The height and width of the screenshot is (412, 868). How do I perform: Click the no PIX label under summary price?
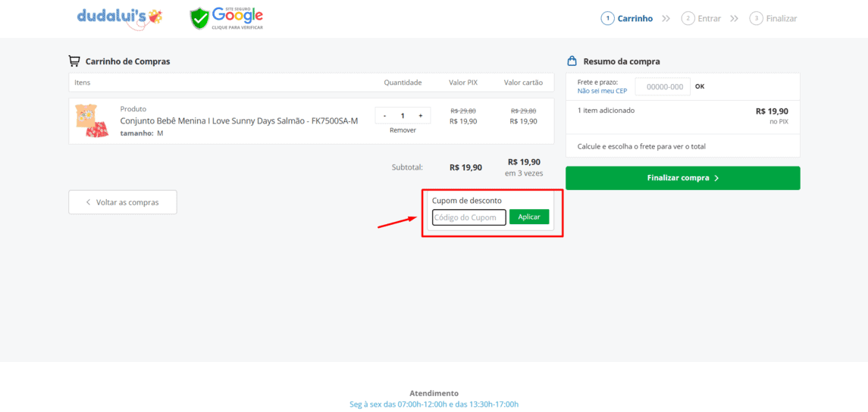pos(779,122)
